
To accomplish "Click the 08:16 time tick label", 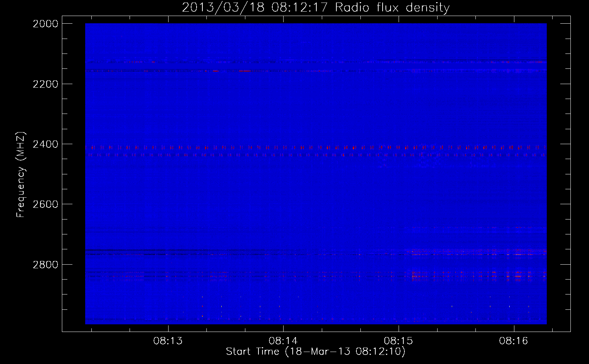I will coord(514,341).
